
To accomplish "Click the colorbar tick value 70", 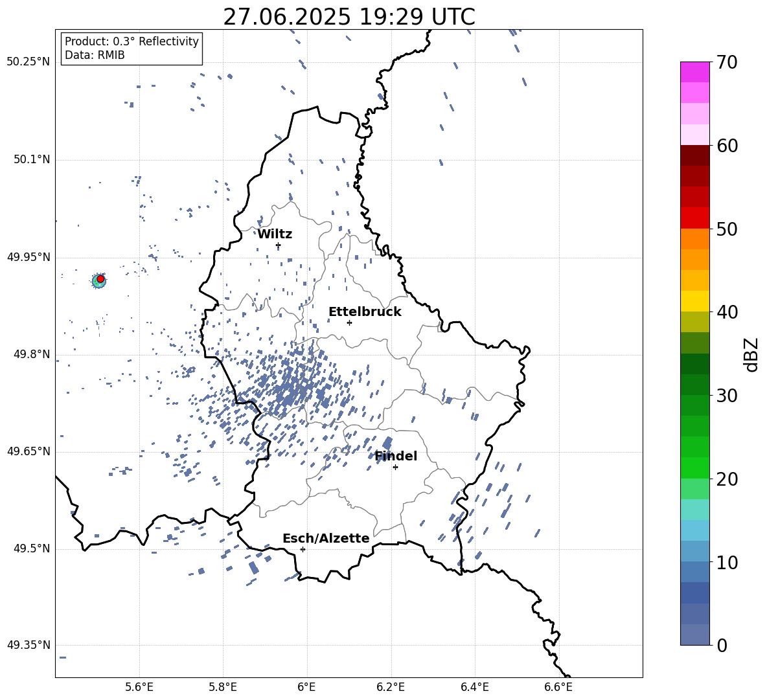I will [727, 63].
